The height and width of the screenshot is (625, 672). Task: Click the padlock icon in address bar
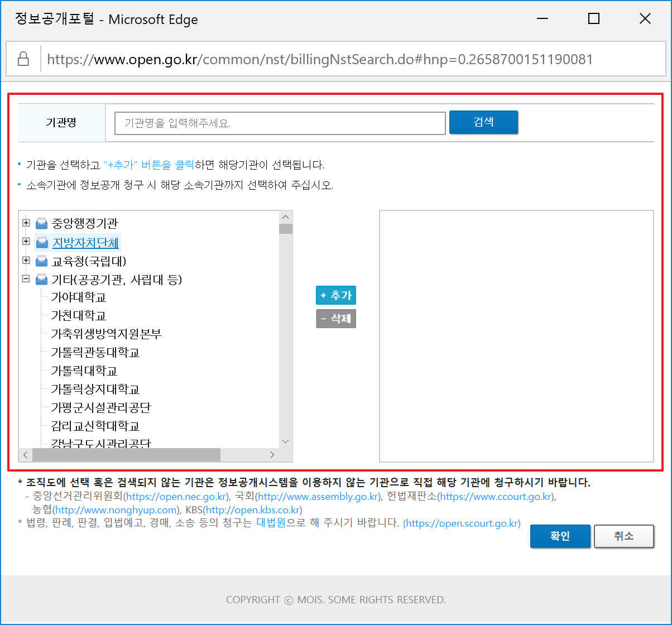tap(23, 59)
